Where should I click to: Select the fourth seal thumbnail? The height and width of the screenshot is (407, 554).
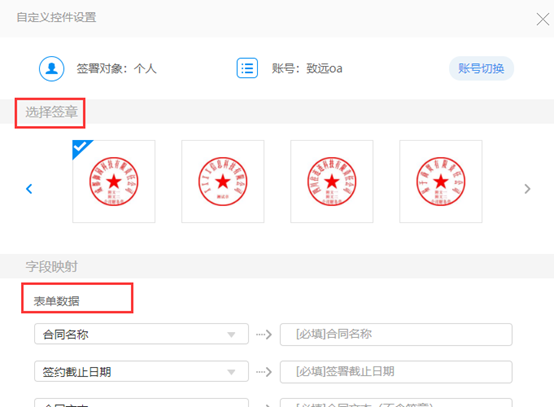point(441,181)
